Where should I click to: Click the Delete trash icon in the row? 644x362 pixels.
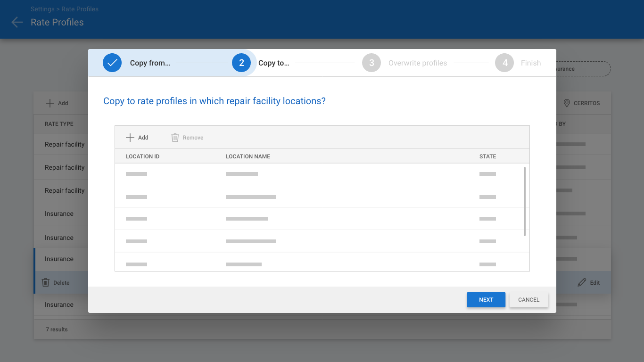pos(46,282)
